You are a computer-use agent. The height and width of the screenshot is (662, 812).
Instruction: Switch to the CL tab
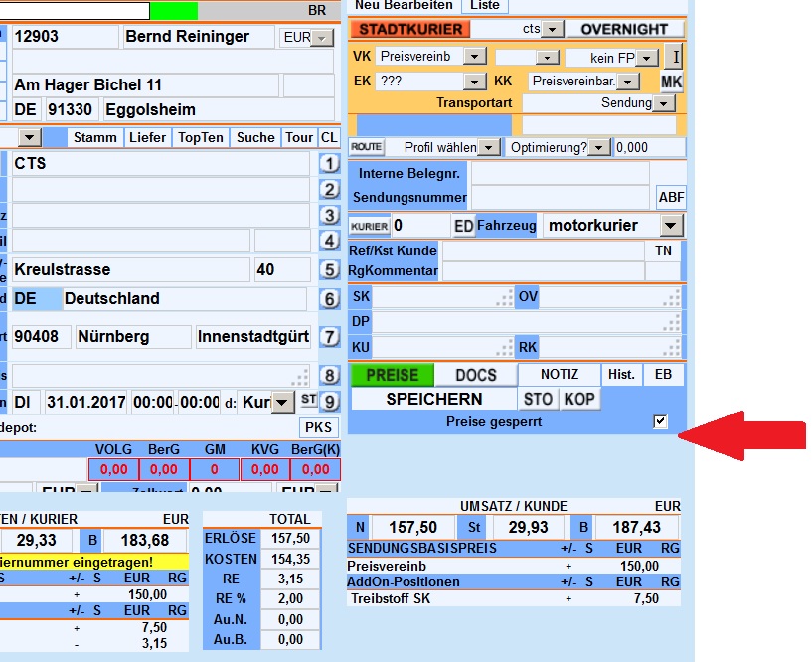tap(329, 138)
